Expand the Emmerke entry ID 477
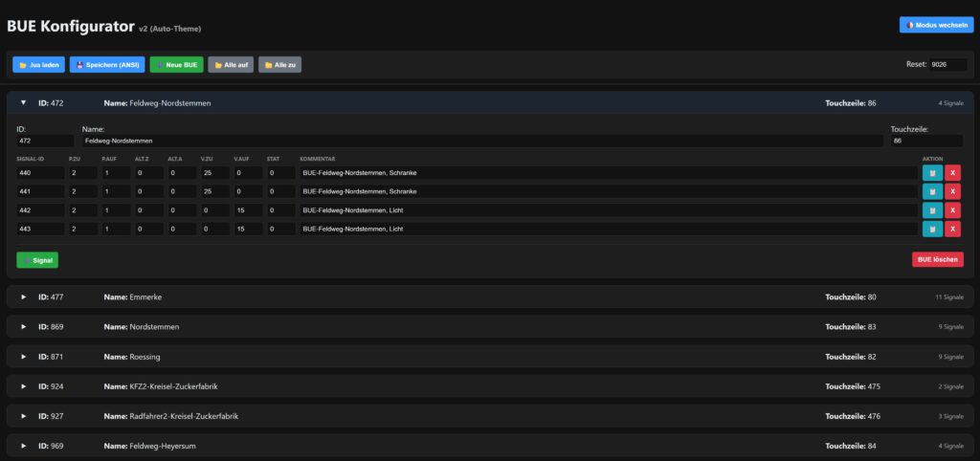 pos(24,297)
